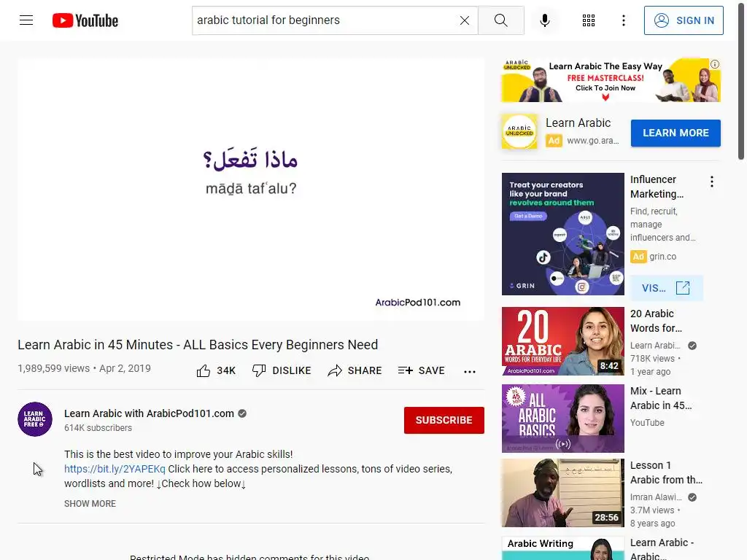The height and width of the screenshot is (560, 747).
Task: Start voice search with microphone icon
Action: click(x=544, y=20)
